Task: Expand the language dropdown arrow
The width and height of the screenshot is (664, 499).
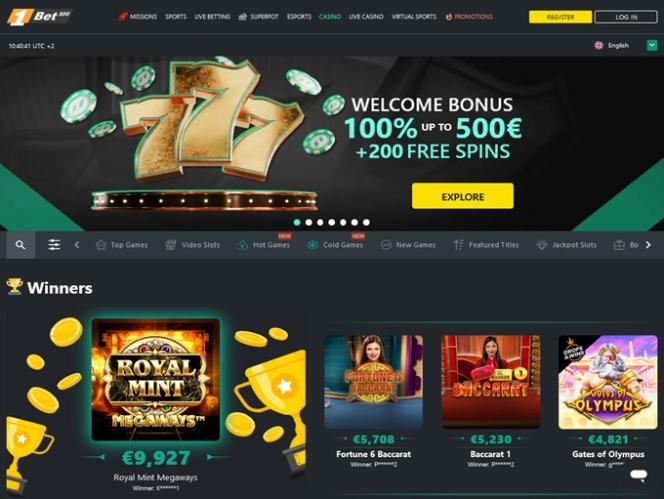Action: click(x=652, y=45)
